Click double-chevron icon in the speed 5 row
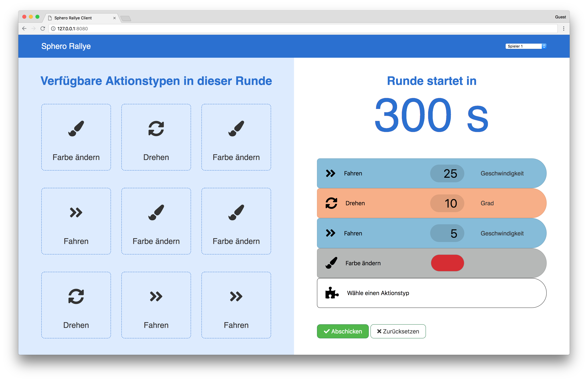The image size is (588, 381). pyautogui.click(x=331, y=233)
